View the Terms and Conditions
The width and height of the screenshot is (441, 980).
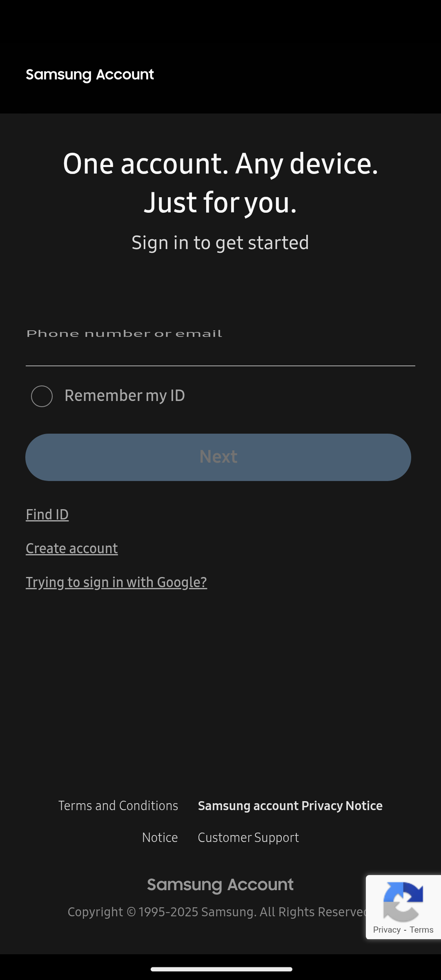click(118, 806)
